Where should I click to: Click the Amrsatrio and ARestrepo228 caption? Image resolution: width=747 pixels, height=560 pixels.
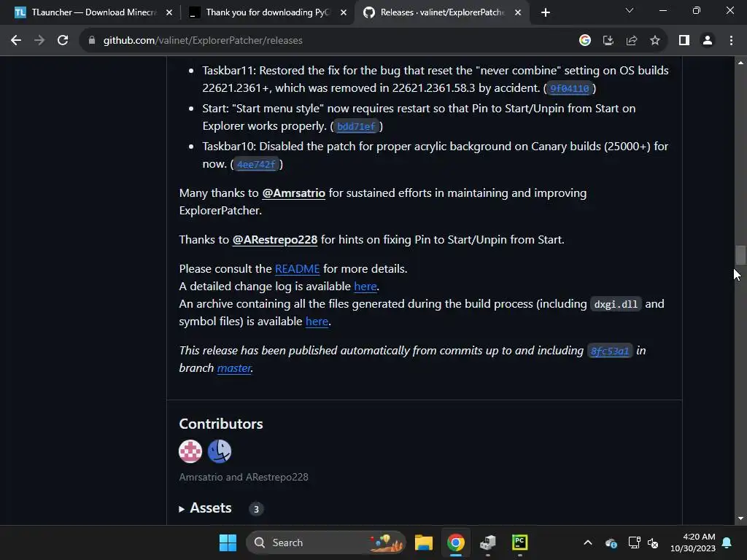click(244, 477)
